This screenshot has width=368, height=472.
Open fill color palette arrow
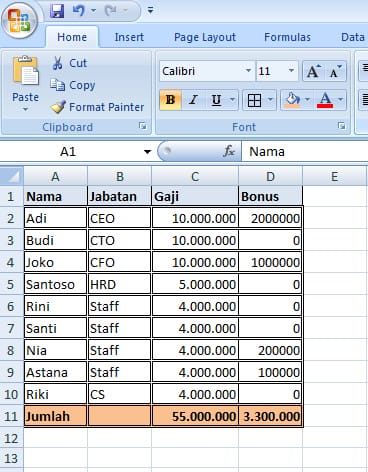(307, 99)
